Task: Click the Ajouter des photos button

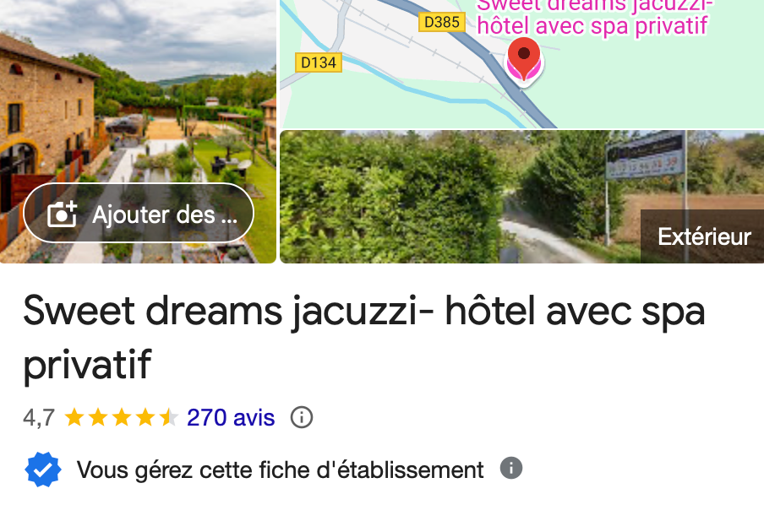Action: (139, 213)
